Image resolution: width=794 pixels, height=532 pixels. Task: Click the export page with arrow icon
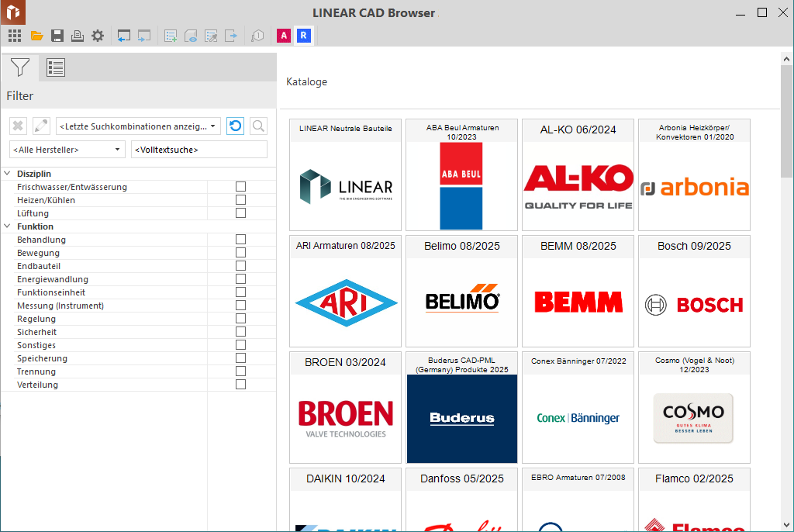231,36
